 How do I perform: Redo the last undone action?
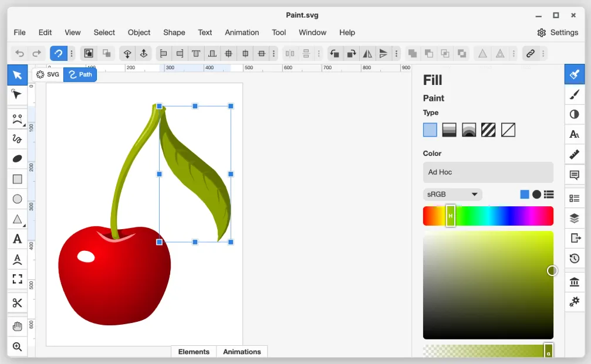pos(36,53)
